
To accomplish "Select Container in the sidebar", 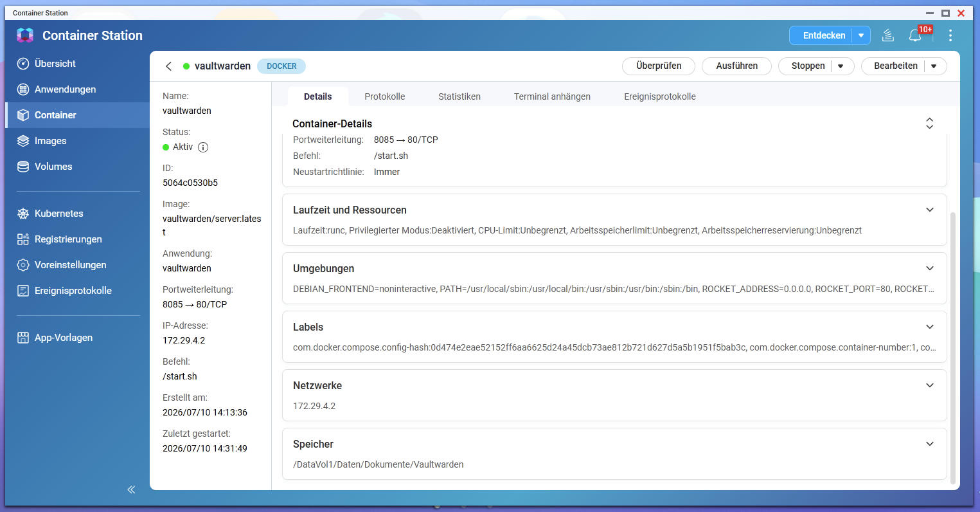I will click(77, 115).
